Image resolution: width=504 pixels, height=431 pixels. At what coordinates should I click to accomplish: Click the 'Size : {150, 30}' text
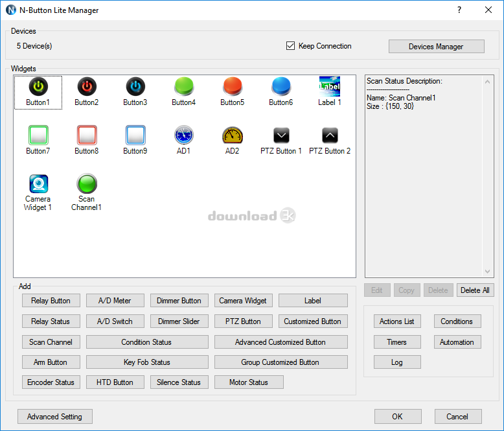[390, 106]
